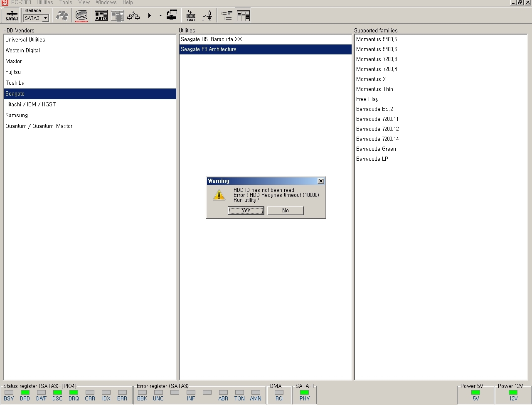Click the tree-list view toolbar icon
The height and width of the screenshot is (405, 532).
(227, 16)
